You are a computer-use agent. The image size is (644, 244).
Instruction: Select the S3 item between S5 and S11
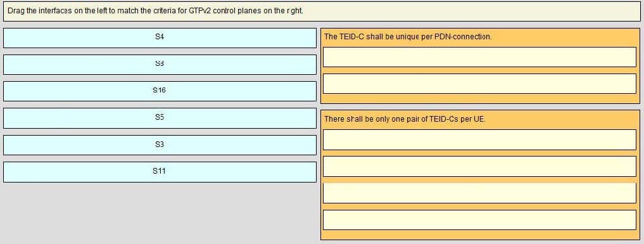pyautogui.click(x=160, y=145)
